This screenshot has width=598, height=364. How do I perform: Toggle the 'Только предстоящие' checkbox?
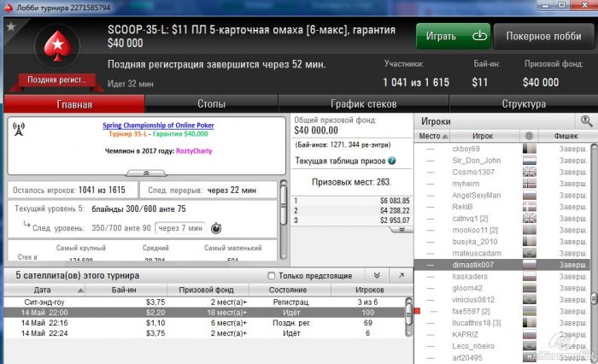pos(271,275)
